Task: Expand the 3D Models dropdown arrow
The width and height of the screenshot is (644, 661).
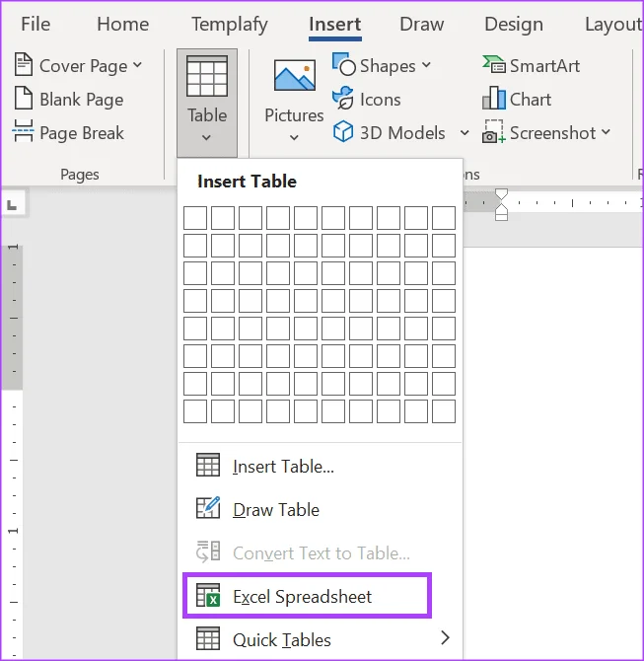Action: [465, 133]
